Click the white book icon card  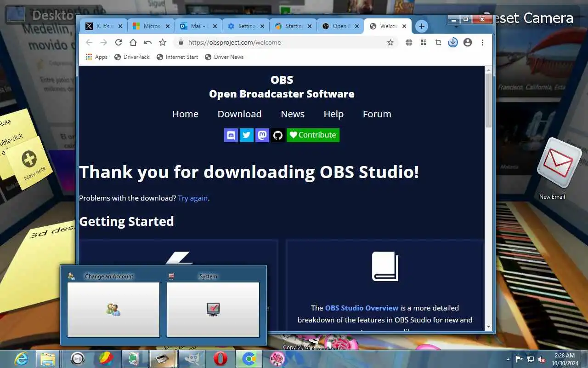pos(385,266)
